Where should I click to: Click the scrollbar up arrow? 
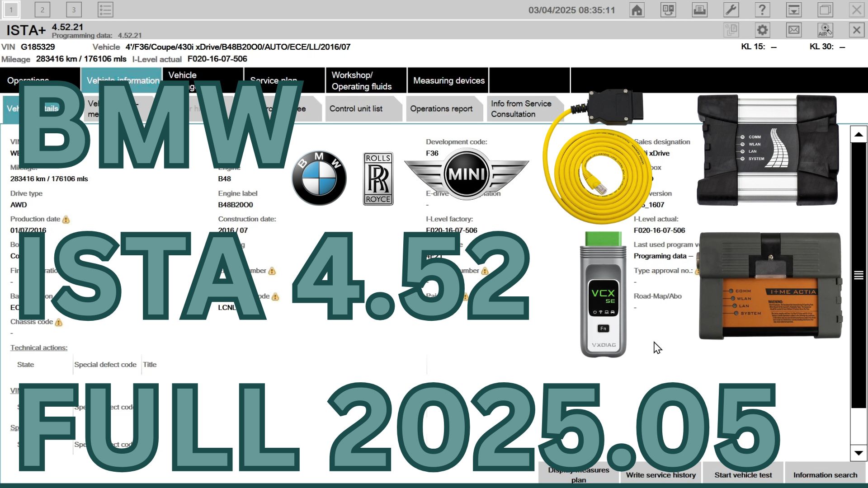[859, 135]
